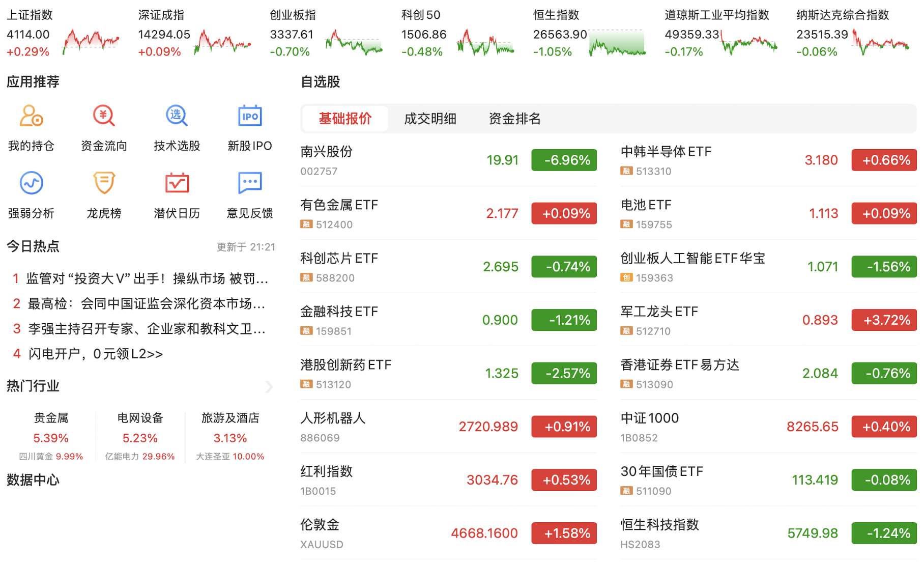The height and width of the screenshot is (564, 924).
Task: Click the 新股IPO calendar icon
Action: point(249,116)
